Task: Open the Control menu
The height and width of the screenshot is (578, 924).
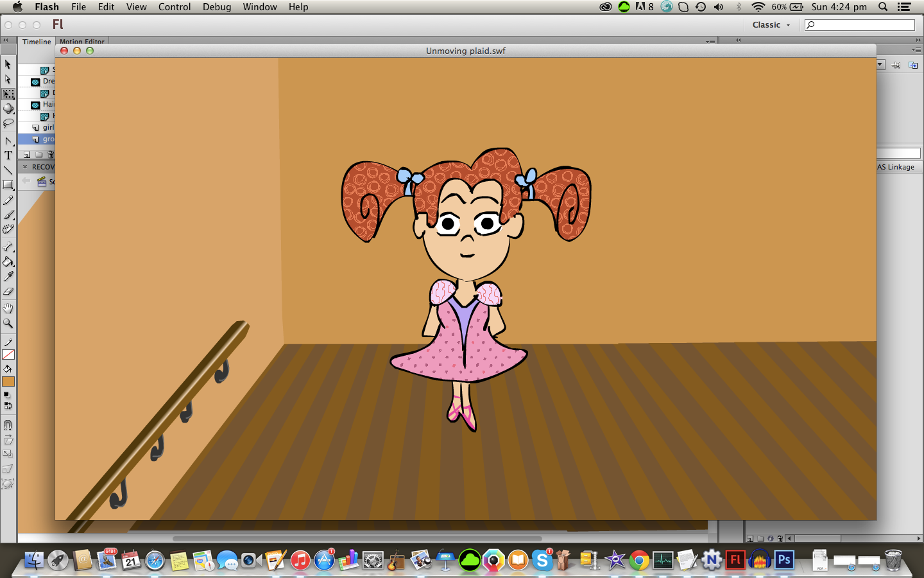Action: (174, 7)
